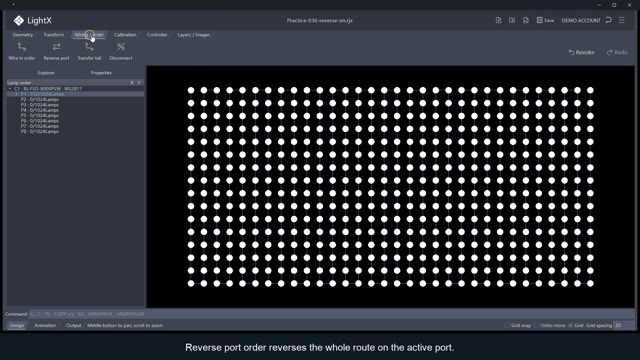The width and height of the screenshot is (640, 360).
Task: Enable the Ortho move checkbox
Action: 536,325
